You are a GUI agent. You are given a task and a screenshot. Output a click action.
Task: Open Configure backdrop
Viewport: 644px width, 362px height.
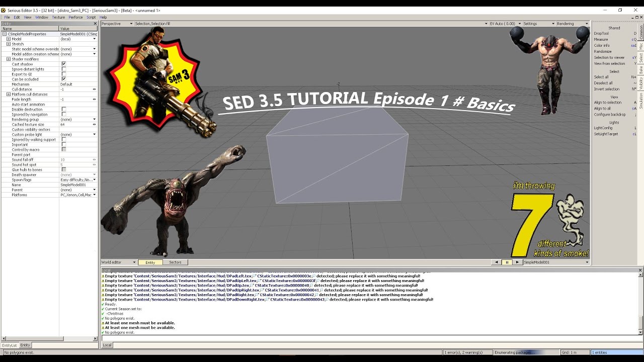pyautogui.click(x=610, y=114)
